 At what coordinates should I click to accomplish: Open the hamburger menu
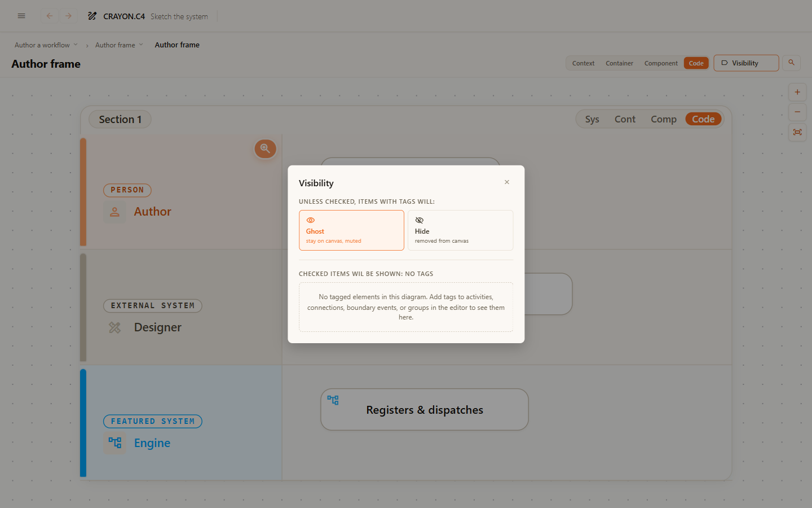(21, 16)
